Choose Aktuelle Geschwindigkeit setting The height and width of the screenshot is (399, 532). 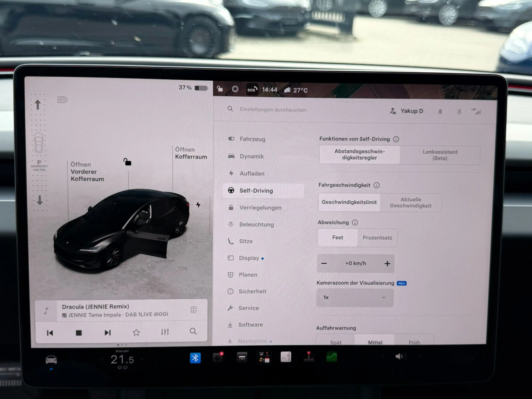(410, 203)
